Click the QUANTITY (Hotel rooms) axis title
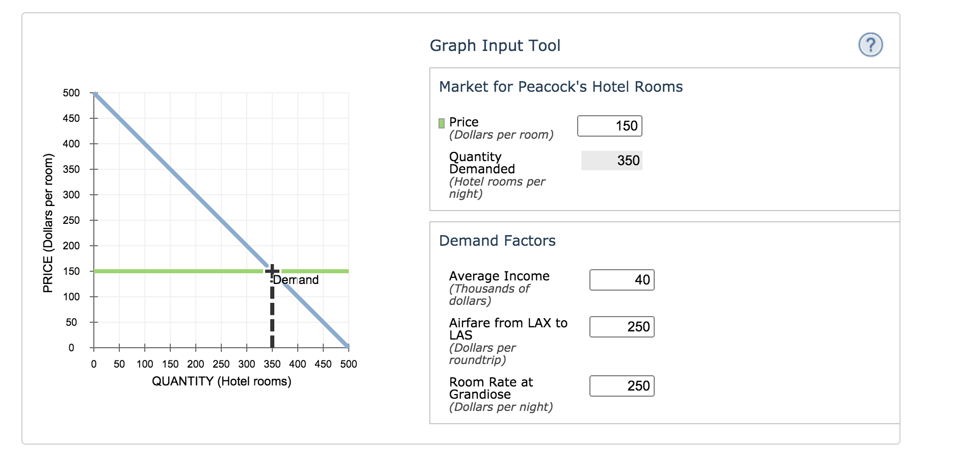 click(222, 381)
